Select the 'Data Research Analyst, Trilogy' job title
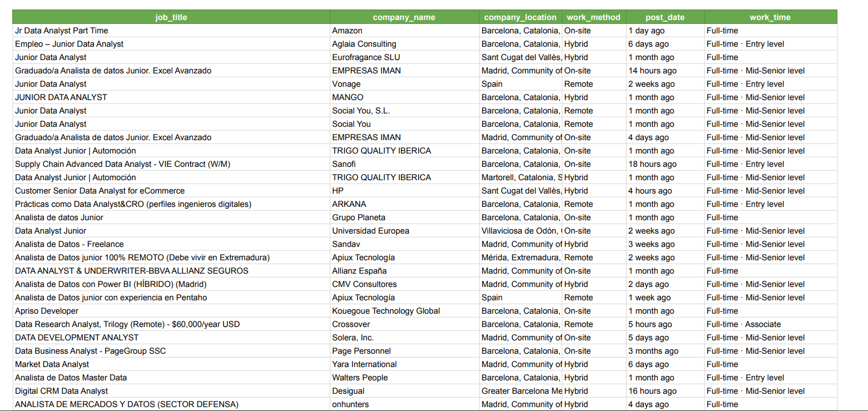The width and height of the screenshot is (868, 411). [171, 324]
